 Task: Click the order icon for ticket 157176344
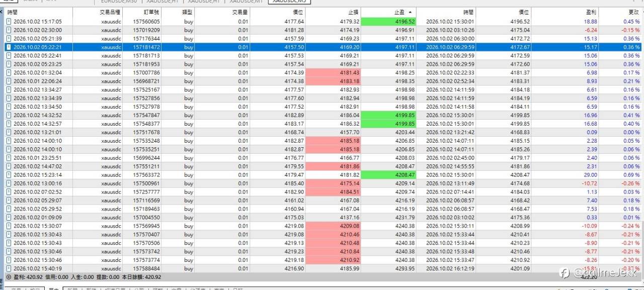point(9,39)
